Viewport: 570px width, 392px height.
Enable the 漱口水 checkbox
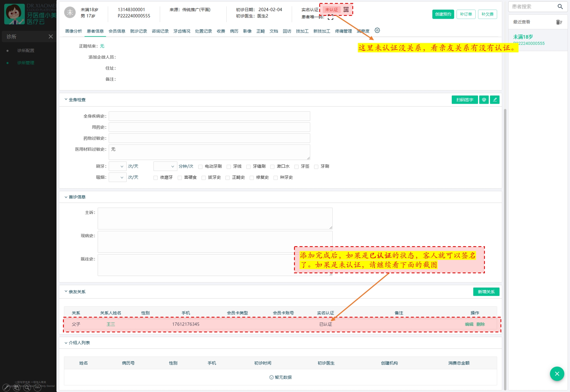[272, 167]
